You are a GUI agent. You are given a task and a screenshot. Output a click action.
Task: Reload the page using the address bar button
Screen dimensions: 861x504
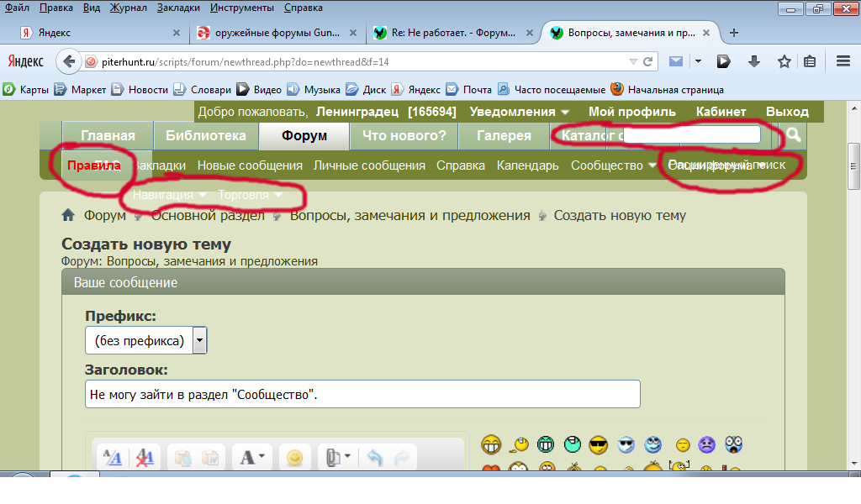click(648, 61)
